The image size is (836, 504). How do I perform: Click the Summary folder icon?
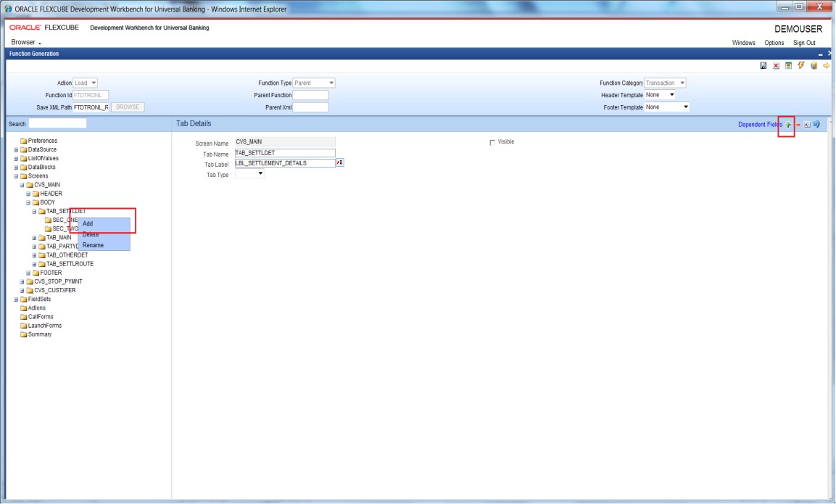click(x=23, y=334)
